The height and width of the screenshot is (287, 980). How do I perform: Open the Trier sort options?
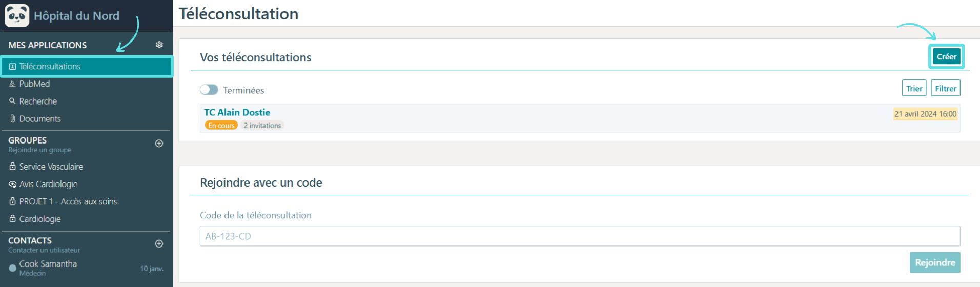click(914, 88)
